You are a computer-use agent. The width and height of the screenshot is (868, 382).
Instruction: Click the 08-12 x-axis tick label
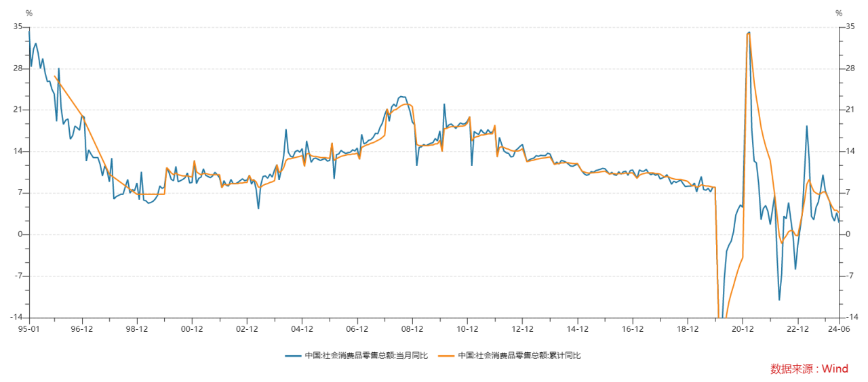[x=412, y=329]
